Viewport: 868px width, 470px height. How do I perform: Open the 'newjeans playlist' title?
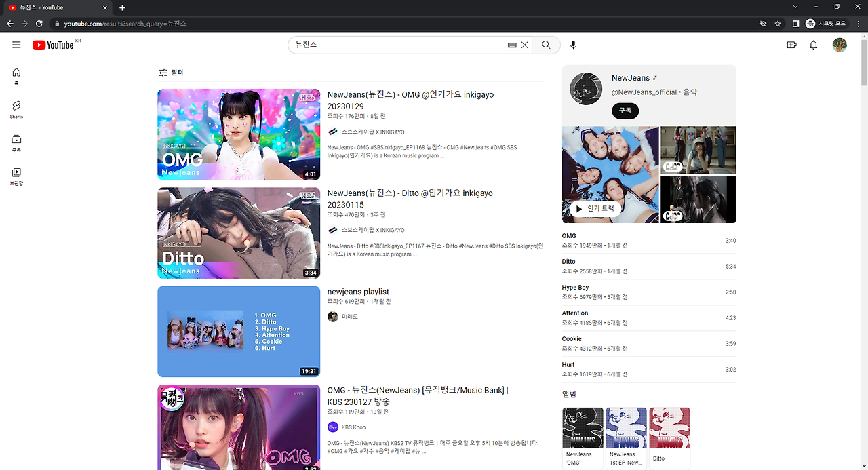coord(358,292)
